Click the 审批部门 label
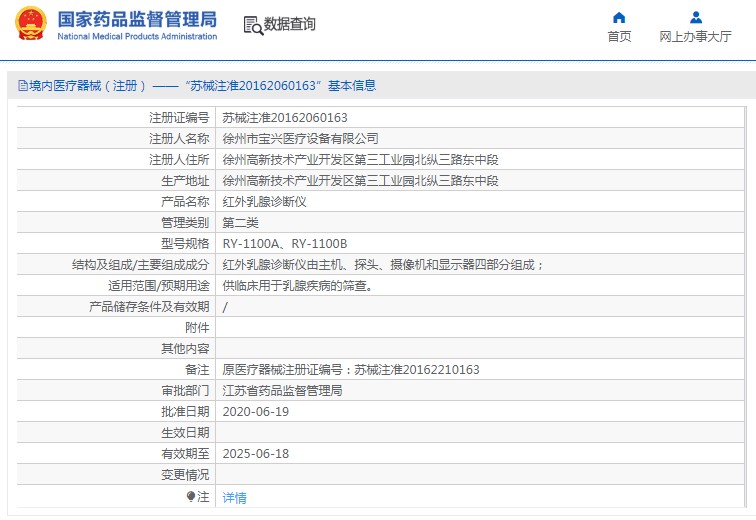The height and width of the screenshot is (520, 756). click(x=185, y=390)
